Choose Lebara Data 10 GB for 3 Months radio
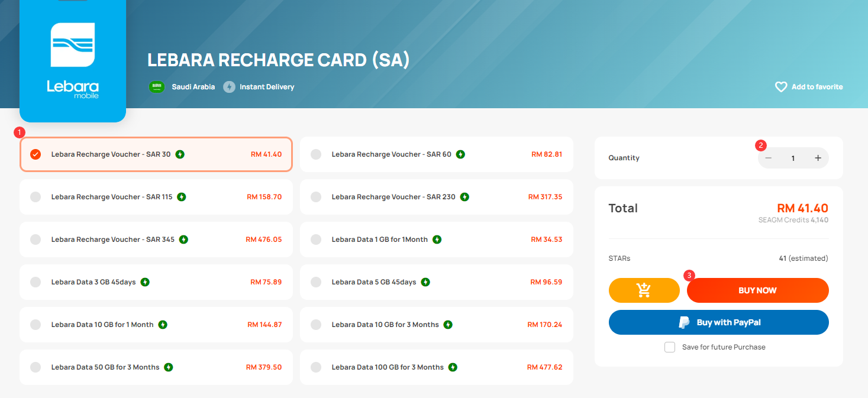This screenshot has width=868, height=398. coord(316,325)
